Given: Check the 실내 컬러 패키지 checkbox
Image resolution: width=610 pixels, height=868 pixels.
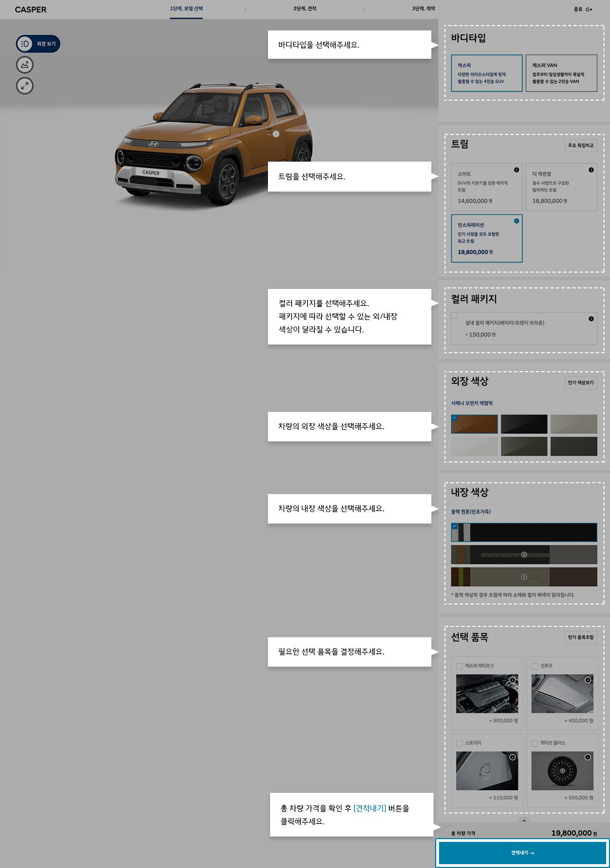Looking at the screenshot, I should click(455, 316).
